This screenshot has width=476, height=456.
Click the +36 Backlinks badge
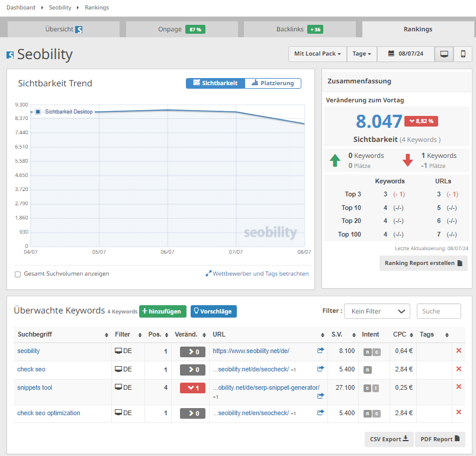(x=315, y=30)
